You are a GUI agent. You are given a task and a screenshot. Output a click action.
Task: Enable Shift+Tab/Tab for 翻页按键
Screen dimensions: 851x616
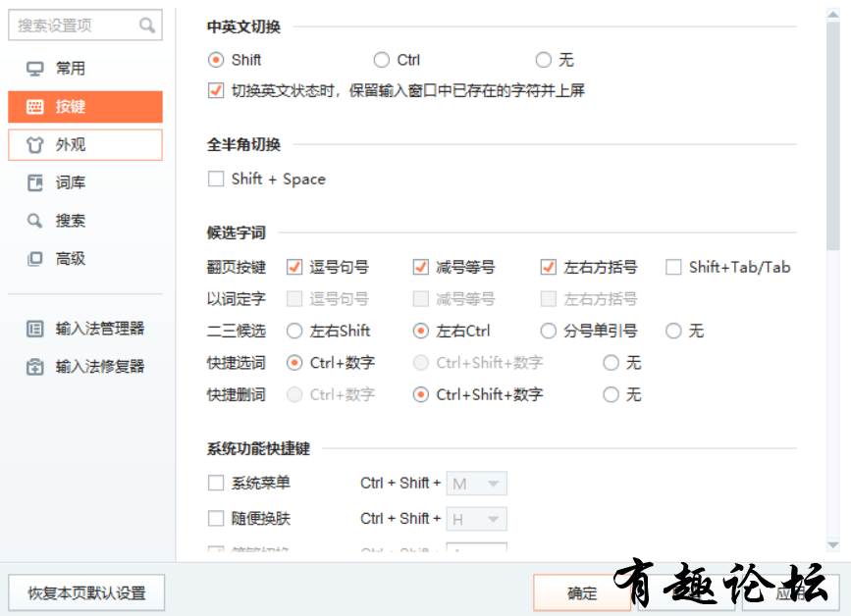point(673,267)
